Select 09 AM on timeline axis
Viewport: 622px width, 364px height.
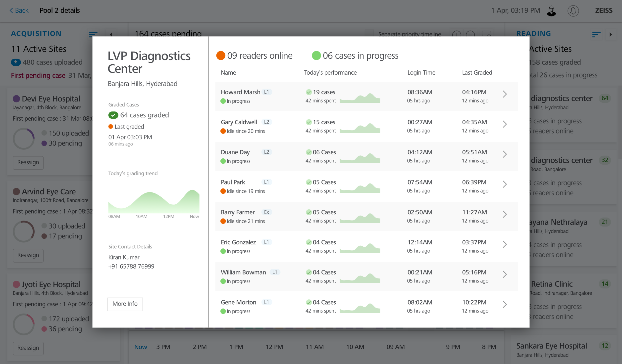[396, 347]
